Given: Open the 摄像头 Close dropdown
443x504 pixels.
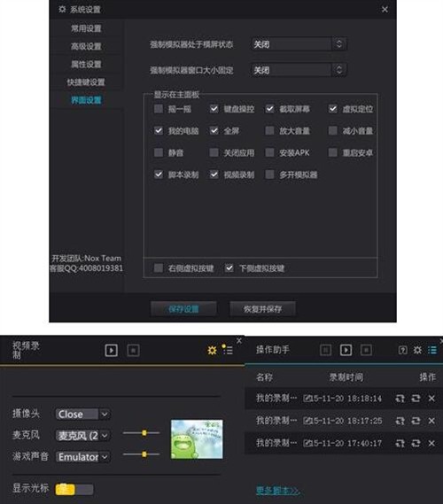Looking at the screenshot, I should pyautogui.click(x=83, y=414).
